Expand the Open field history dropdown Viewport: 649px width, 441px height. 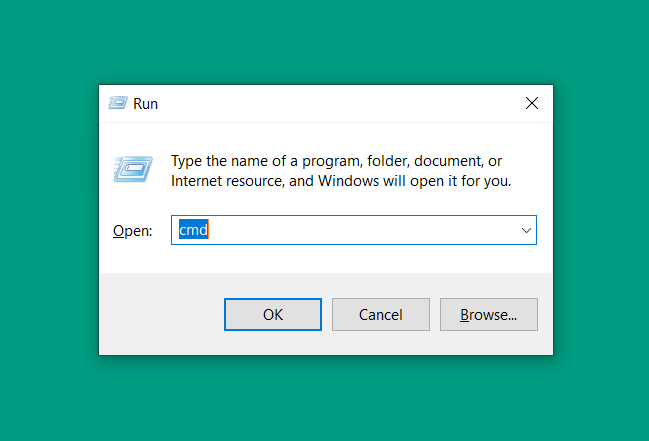point(526,230)
